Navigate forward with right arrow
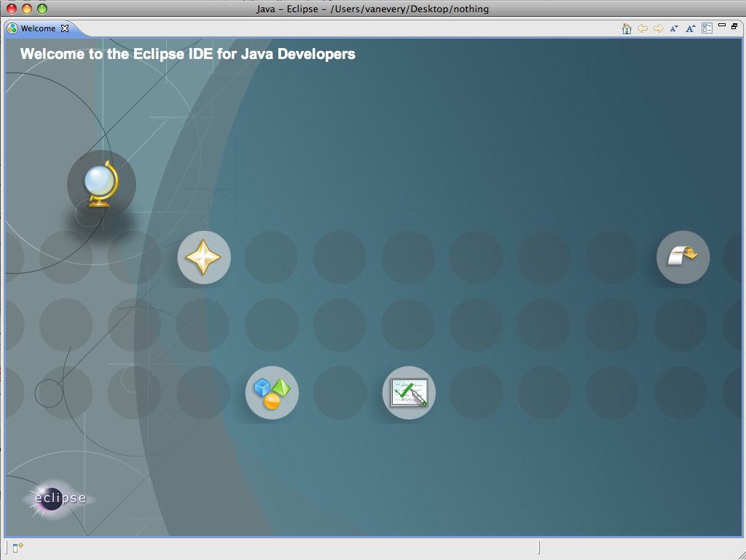Viewport: 746px width, 560px height. coord(659,28)
